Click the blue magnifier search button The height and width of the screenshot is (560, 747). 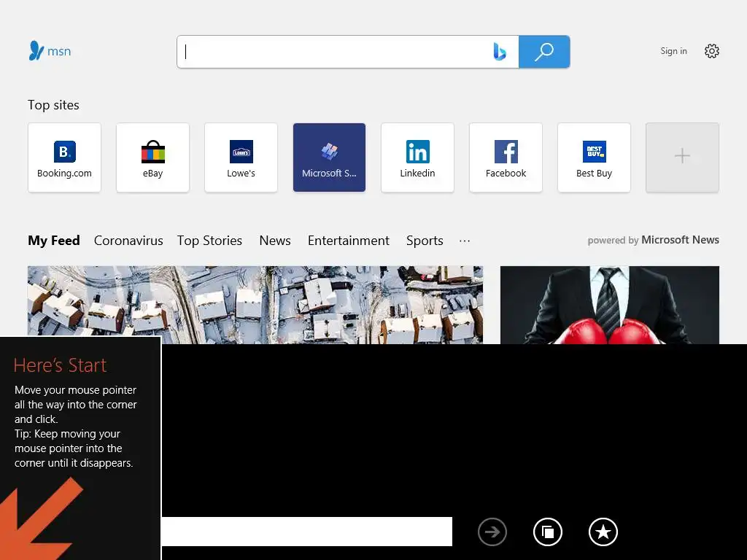point(544,52)
